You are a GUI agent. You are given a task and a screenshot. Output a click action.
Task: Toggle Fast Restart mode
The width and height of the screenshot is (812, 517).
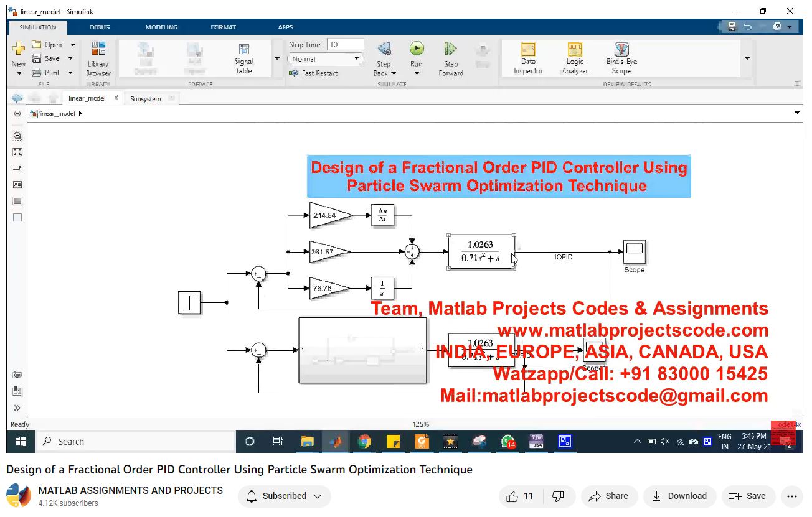tap(314, 73)
